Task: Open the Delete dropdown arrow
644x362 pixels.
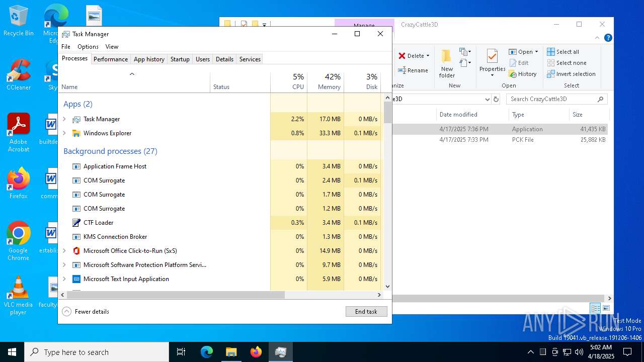Action: [x=428, y=56]
